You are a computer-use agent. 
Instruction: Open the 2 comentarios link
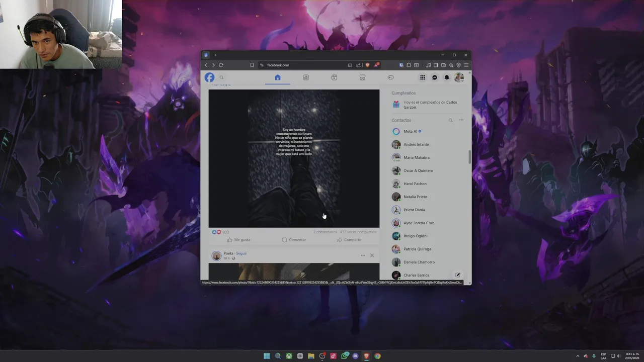(x=325, y=232)
